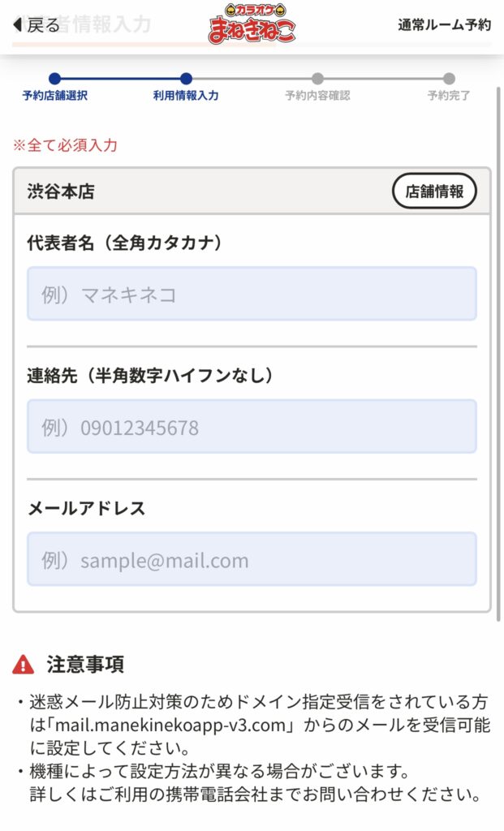Select the 予約店舗選択 step dot

[54, 79]
